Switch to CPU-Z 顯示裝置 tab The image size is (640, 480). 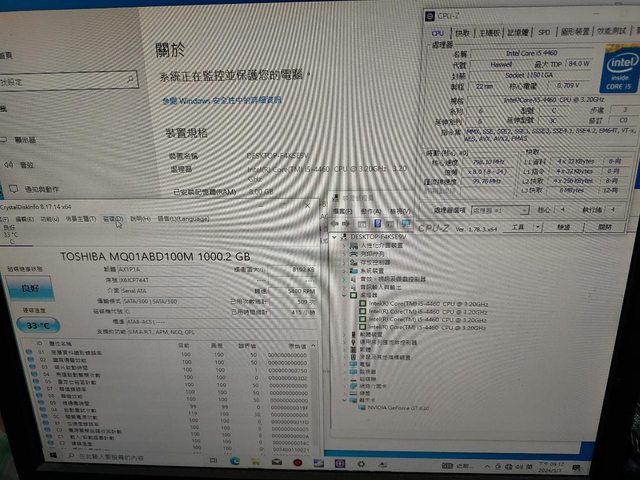click(575, 31)
